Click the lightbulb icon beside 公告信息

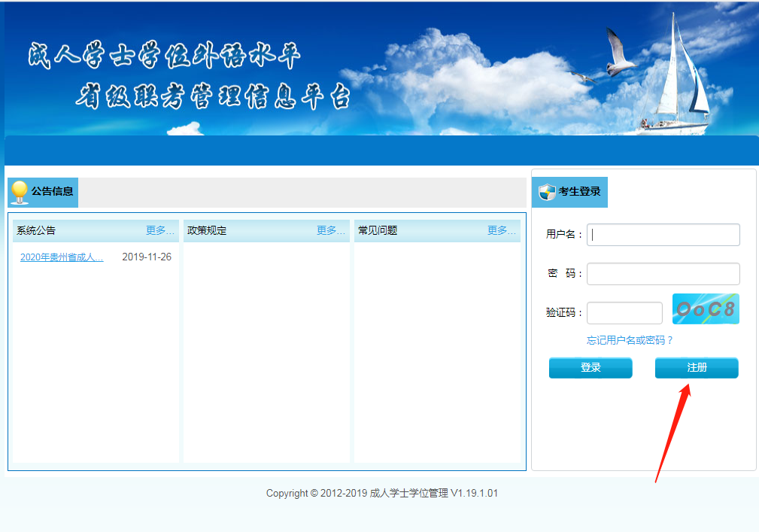pos(20,193)
